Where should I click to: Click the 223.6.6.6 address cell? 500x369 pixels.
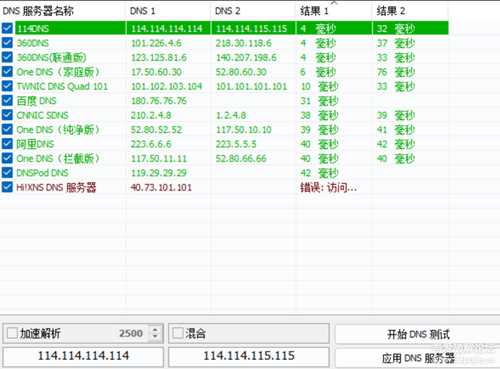(151, 144)
